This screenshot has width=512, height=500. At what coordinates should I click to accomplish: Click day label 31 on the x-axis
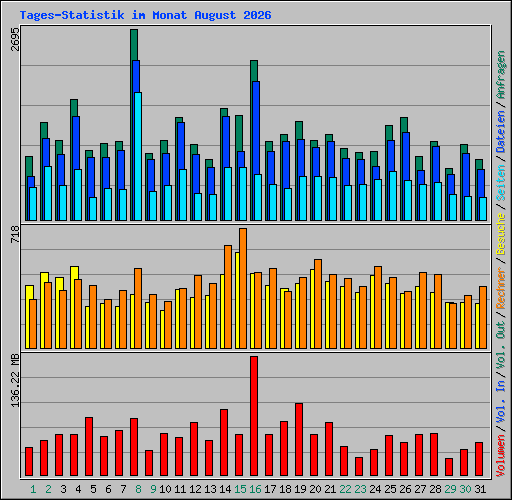(480, 489)
